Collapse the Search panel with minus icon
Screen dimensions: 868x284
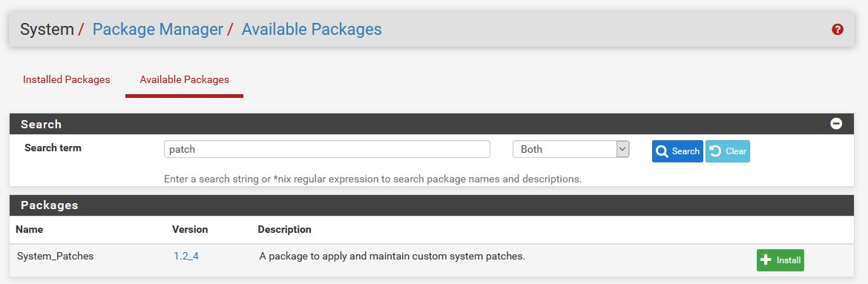click(x=836, y=124)
